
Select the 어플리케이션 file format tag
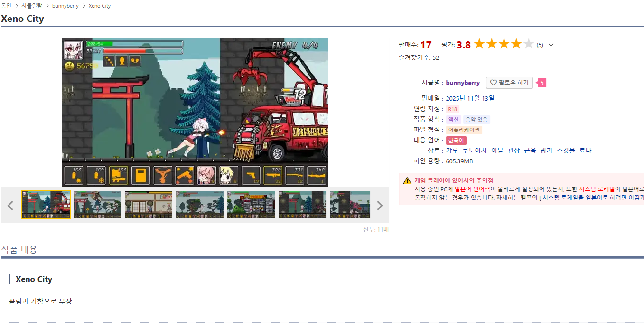[464, 130]
